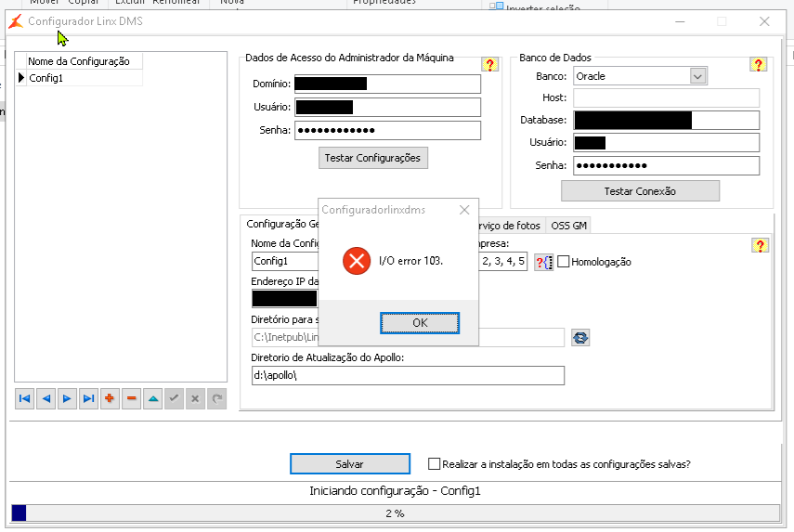Click the Database input field

click(667, 121)
